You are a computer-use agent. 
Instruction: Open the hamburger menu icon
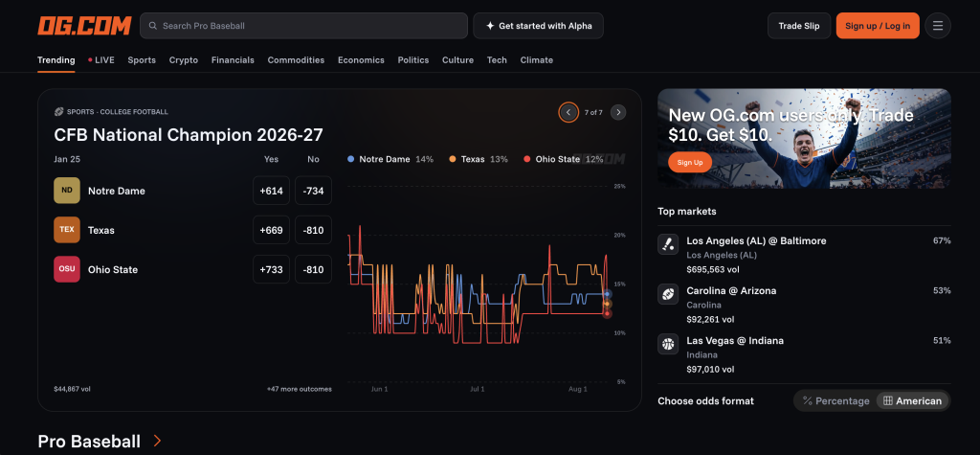tap(938, 26)
